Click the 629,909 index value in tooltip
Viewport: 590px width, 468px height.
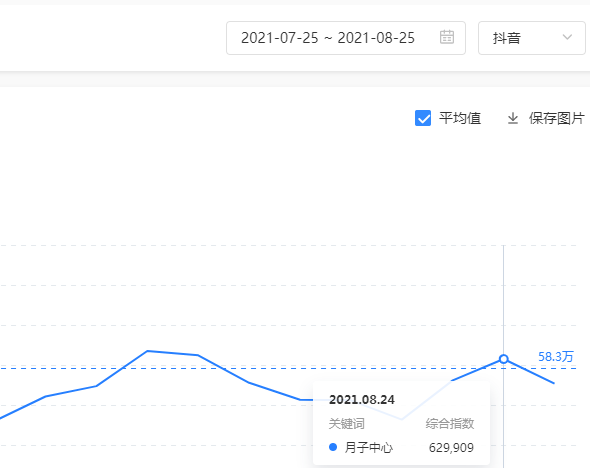coord(451,448)
